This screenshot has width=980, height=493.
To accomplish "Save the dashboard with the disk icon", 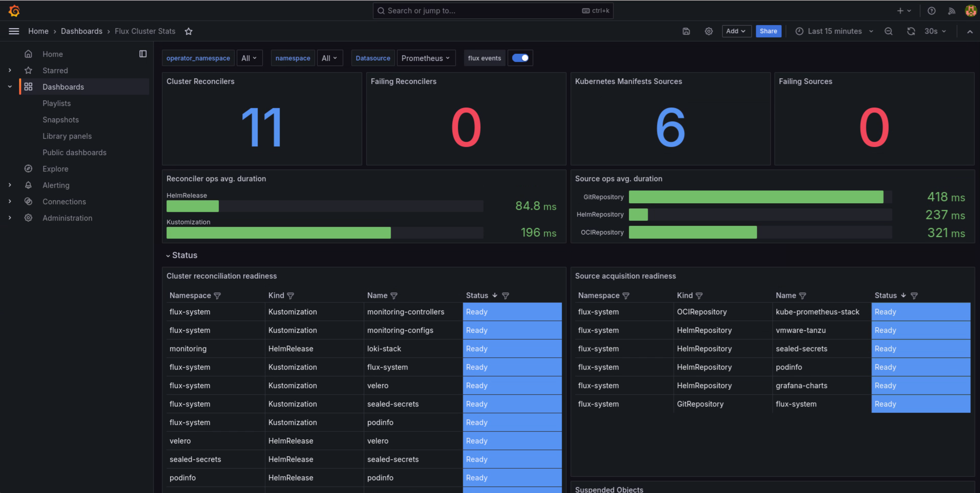I will (686, 31).
